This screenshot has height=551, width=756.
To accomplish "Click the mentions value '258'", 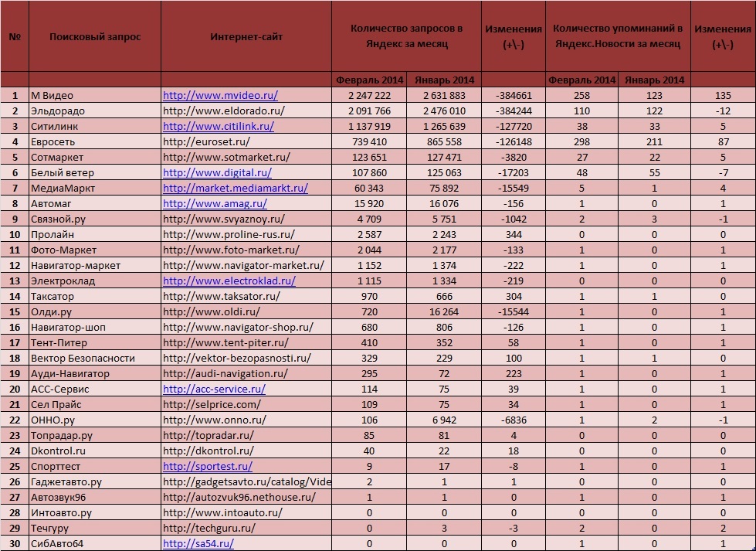I will [582, 95].
